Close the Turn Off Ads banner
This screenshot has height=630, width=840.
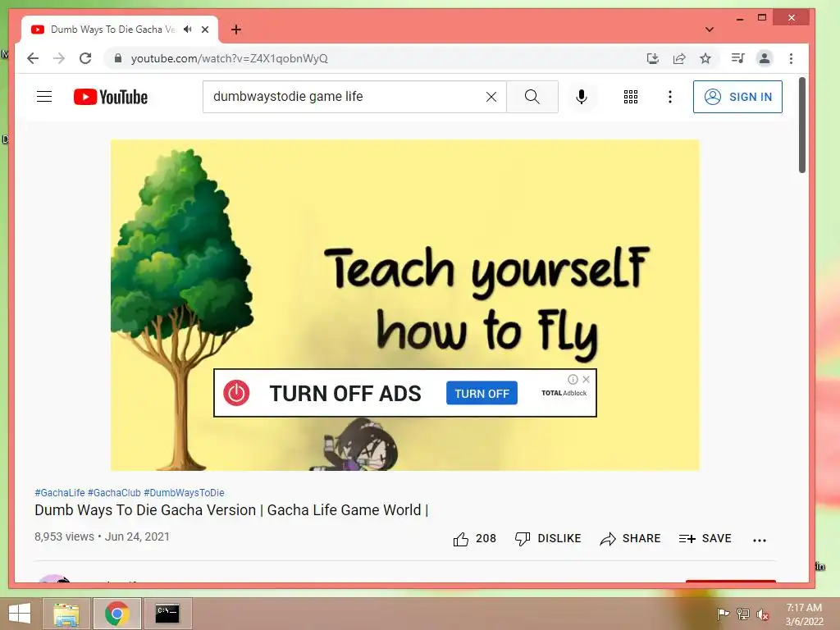coord(586,379)
